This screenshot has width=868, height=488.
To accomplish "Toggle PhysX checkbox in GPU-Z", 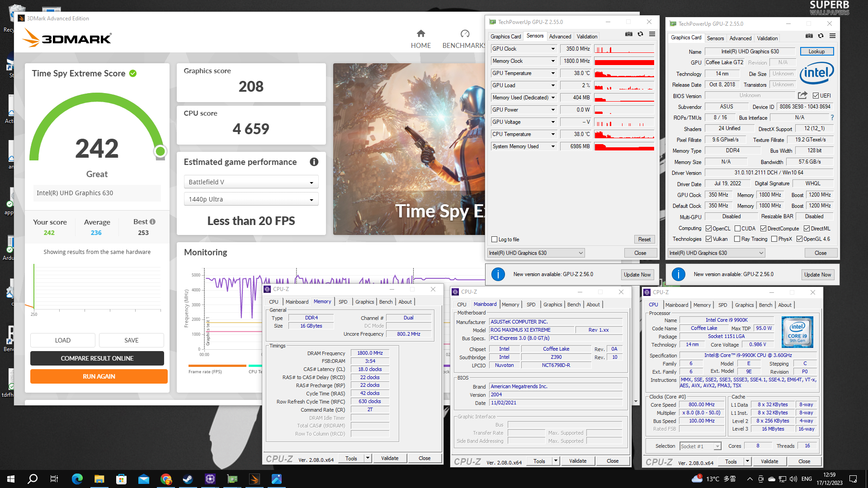I will pos(774,239).
